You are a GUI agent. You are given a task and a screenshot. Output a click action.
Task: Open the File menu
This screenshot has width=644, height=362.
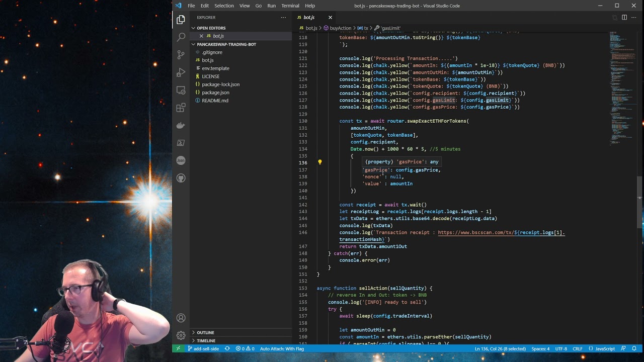(x=191, y=6)
